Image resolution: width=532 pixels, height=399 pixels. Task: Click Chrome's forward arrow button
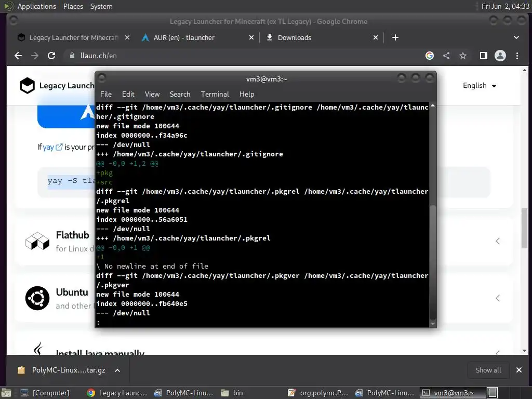coord(35,56)
